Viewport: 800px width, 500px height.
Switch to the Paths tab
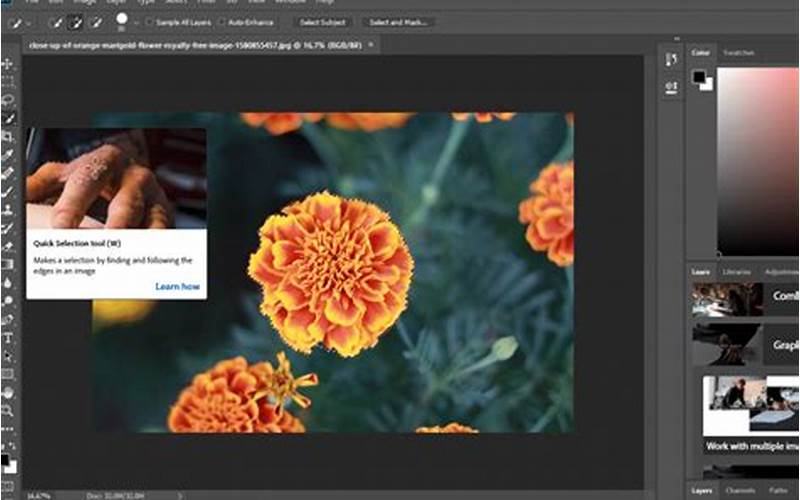pos(778,490)
